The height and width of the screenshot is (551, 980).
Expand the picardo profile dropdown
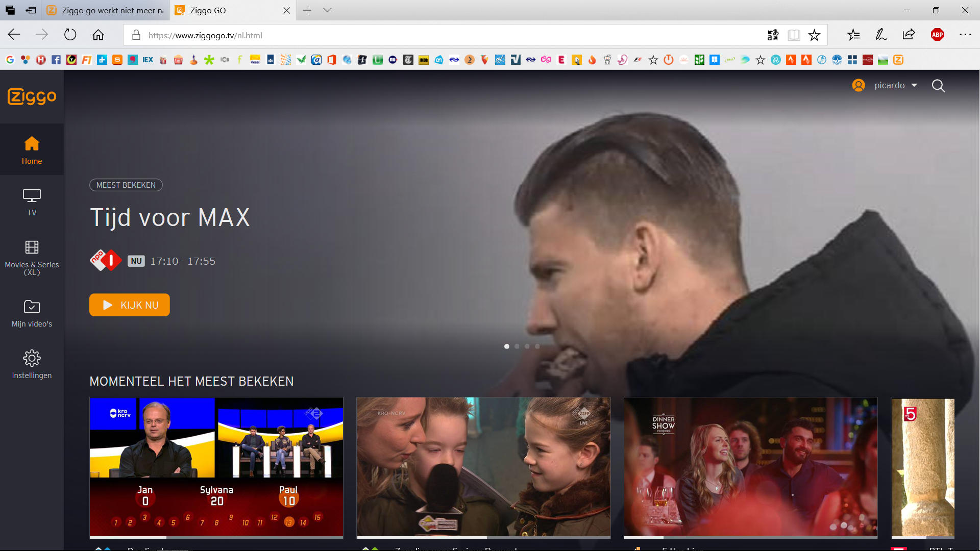tap(914, 85)
